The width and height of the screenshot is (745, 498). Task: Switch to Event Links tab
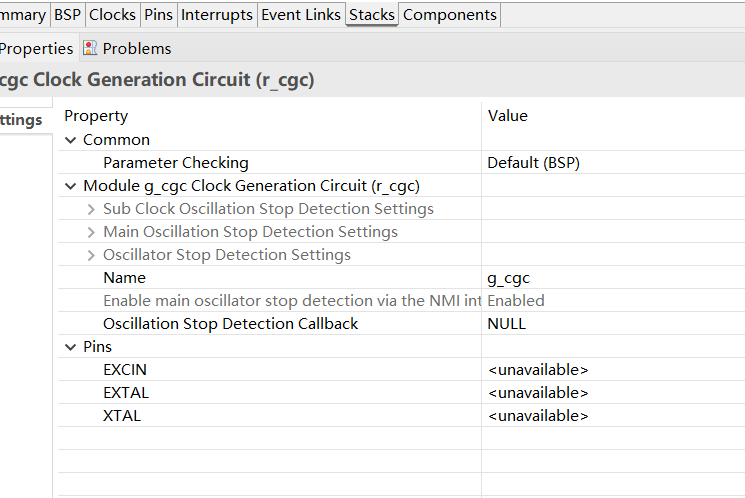tap(301, 15)
